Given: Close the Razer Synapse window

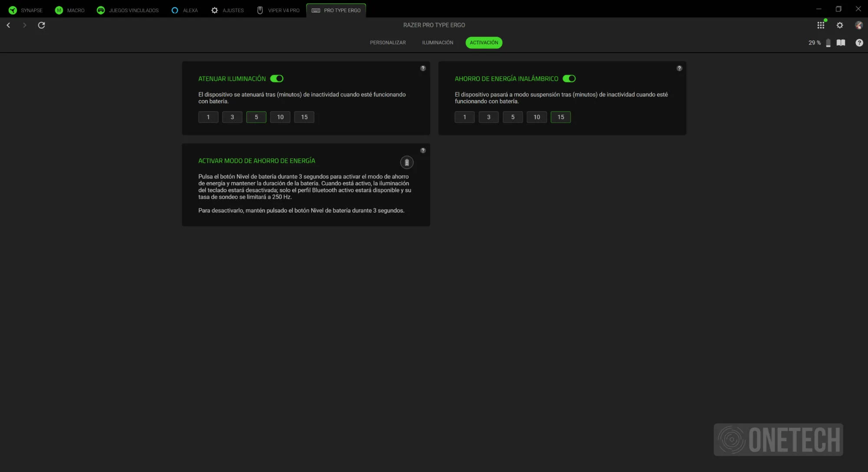Looking at the screenshot, I should [x=858, y=9].
